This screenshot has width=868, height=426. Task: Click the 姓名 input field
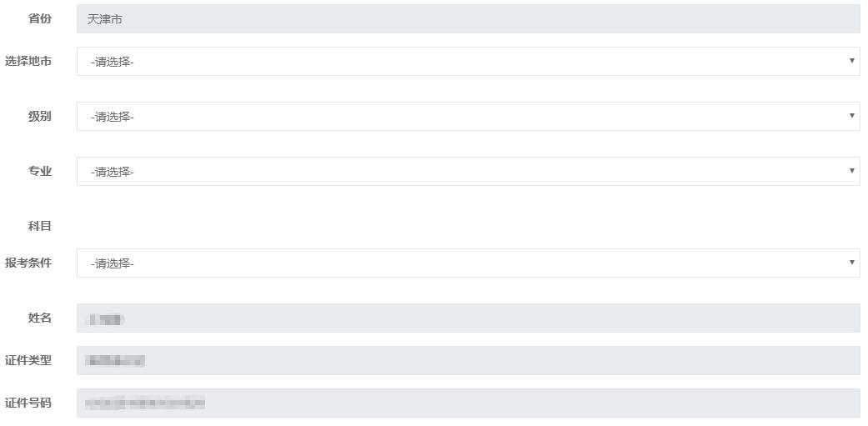point(467,318)
